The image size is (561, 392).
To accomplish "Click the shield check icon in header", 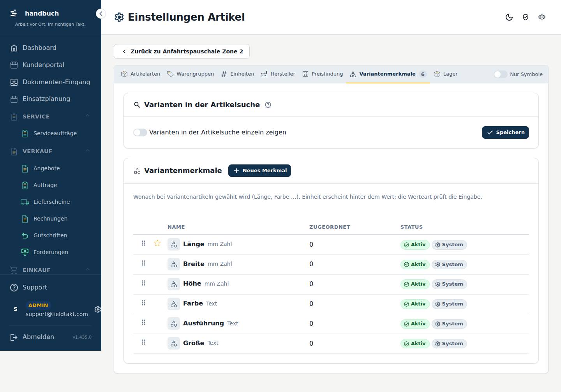I will coord(526,17).
